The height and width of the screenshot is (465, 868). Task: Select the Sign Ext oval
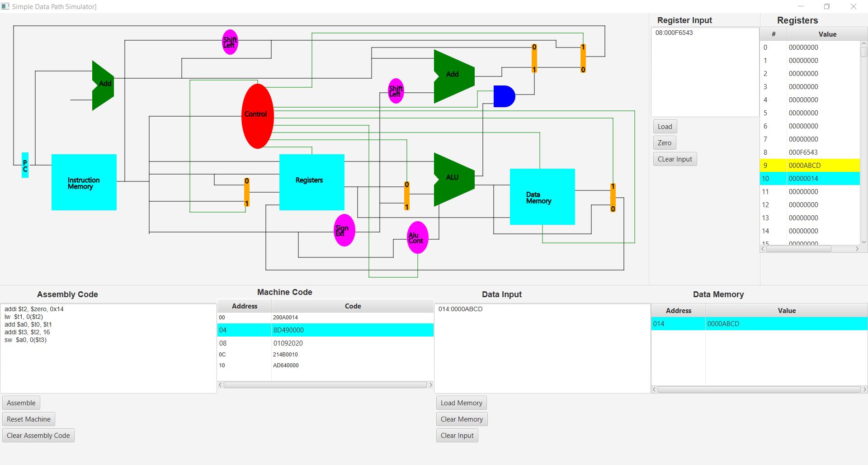(344, 230)
